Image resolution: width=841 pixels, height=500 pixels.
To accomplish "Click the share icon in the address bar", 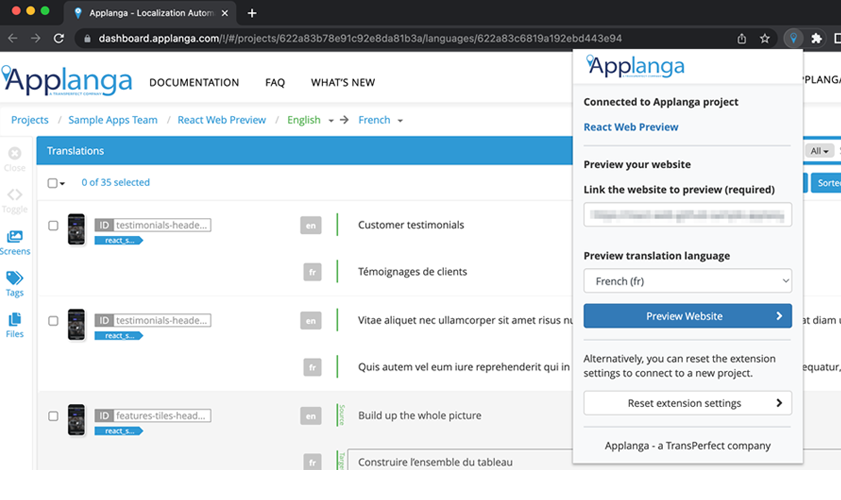I will pos(741,38).
